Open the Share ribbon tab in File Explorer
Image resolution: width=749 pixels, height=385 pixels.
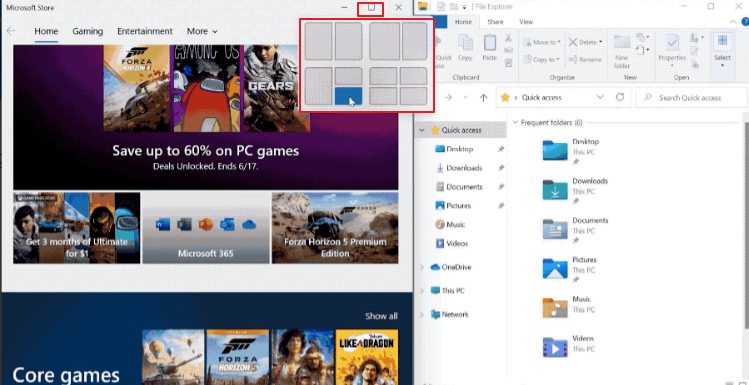[x=495, y=22]
